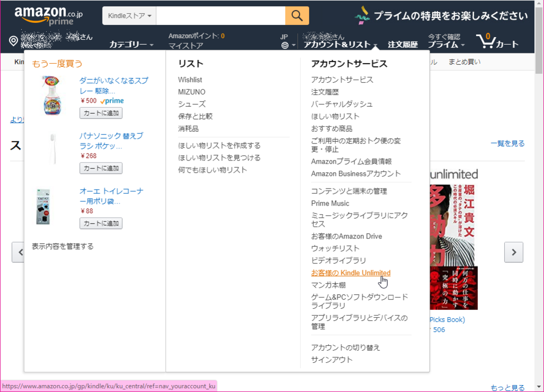Select アカウントの切り替え
Viewport: 544px width, 392px height.
345,347
